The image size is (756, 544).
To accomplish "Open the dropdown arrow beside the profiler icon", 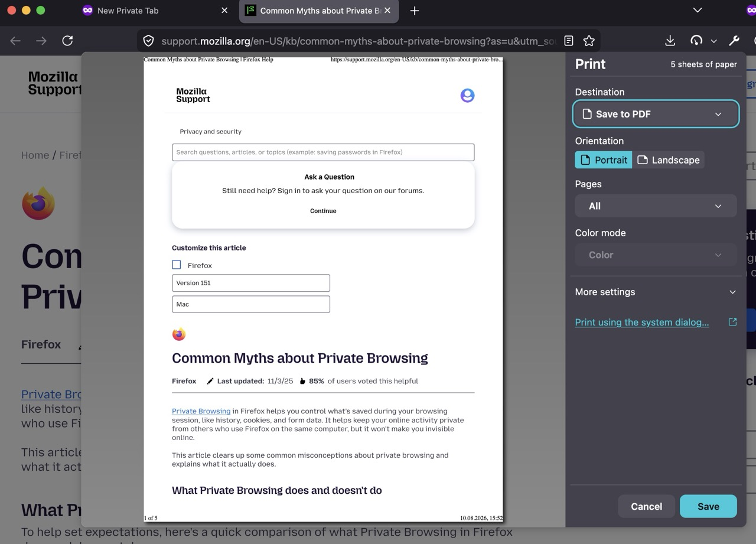I will click(713, 41).
